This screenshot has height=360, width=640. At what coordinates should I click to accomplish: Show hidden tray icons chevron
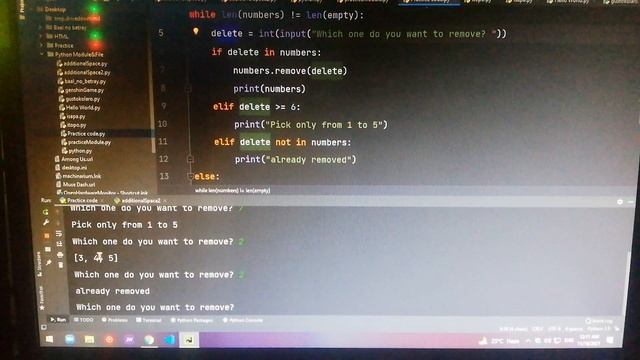point(528,341)
